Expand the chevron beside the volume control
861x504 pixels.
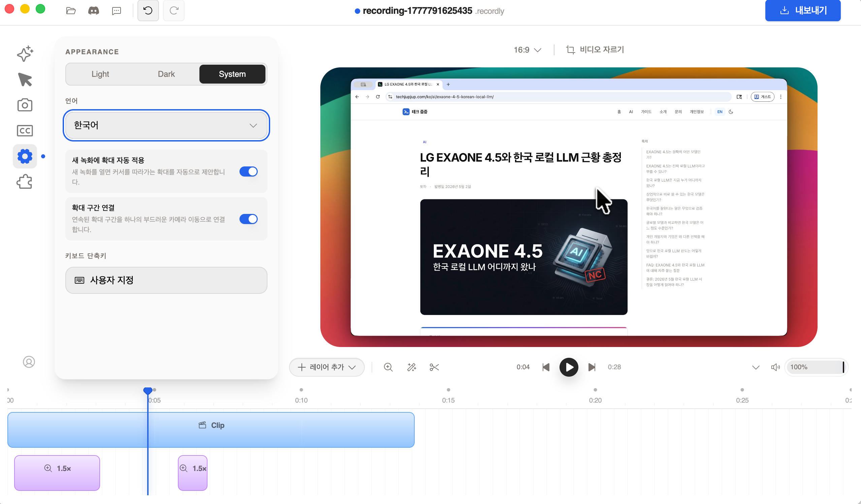pyautogui.click(x=756, y=367)
